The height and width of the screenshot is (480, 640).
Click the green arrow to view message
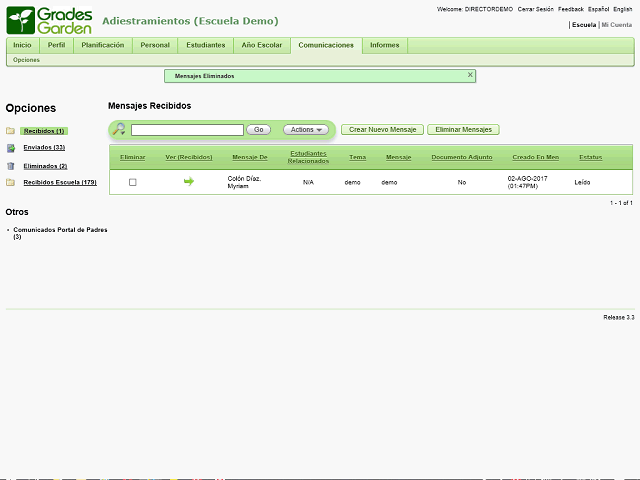pos(188,182)
